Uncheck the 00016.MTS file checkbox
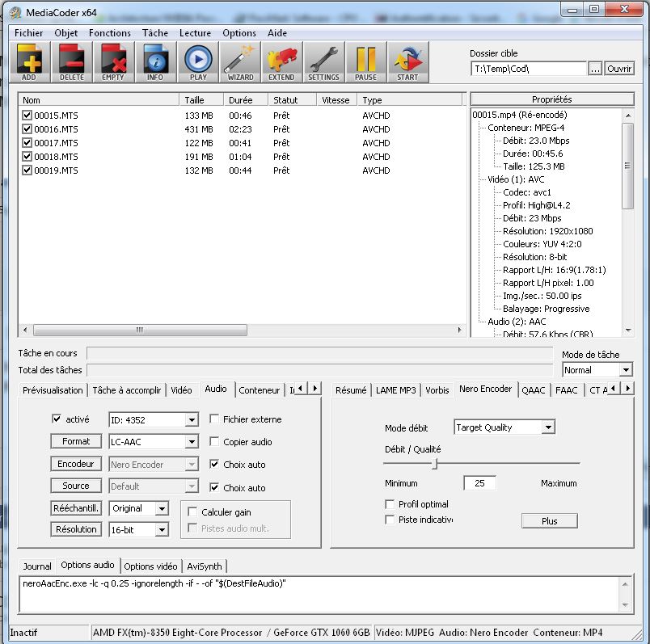The image size is (650, 644). point(27,129)
